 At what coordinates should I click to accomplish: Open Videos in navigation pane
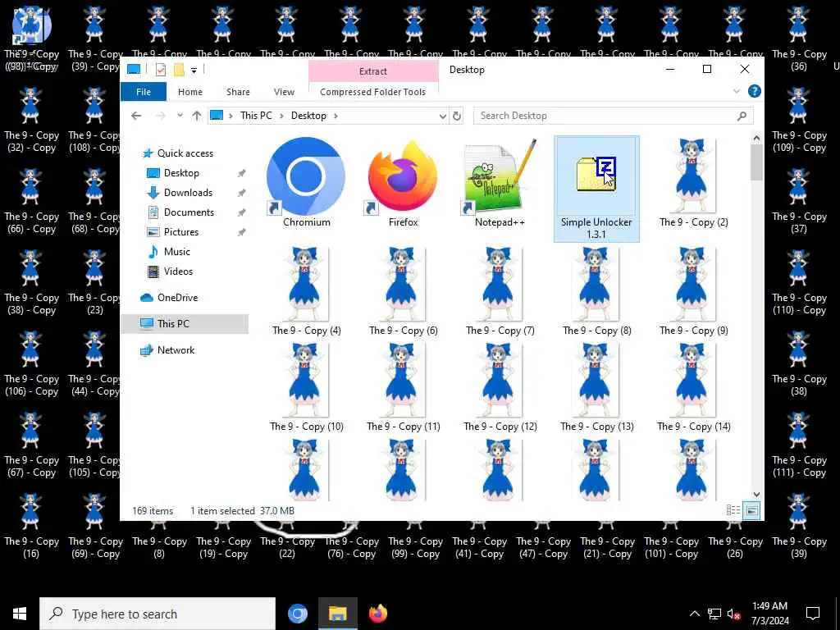coord(178,272)
